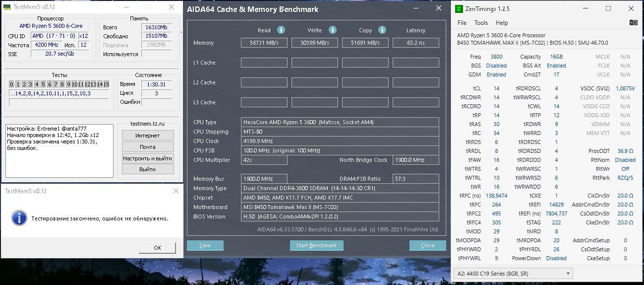Viewport: 644px width, 285px height.
Task: Click the testmem.tz.ru label
Action: 147,124
